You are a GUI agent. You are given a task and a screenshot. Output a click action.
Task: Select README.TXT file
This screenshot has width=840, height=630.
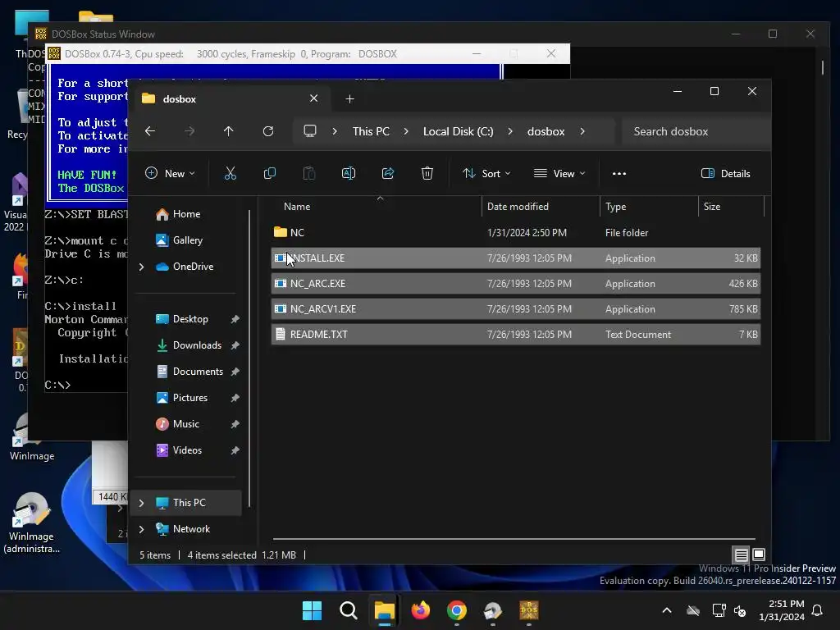(515, 335)
